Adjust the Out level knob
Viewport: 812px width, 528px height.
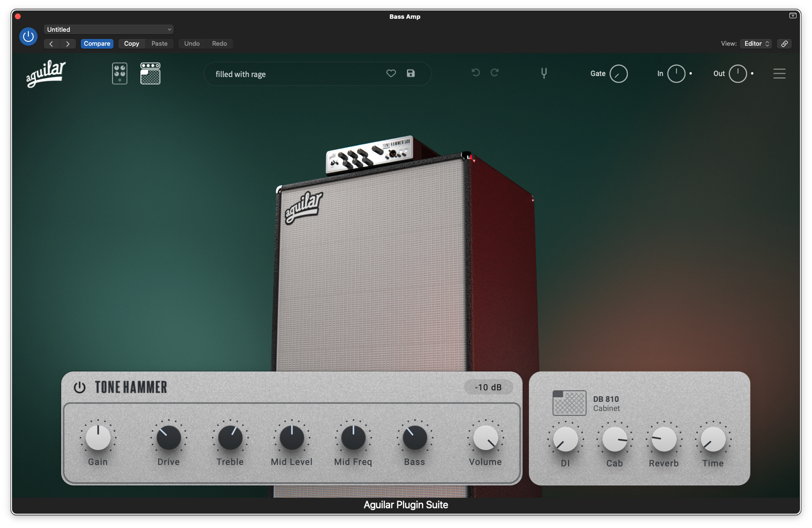[738, 74]
